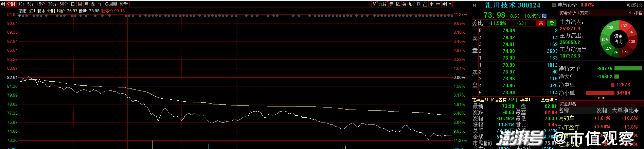The height and width of the screenshot is (149, 644).
Task: Open the 电气设备 sector link
Action: (x=568, y=5)
